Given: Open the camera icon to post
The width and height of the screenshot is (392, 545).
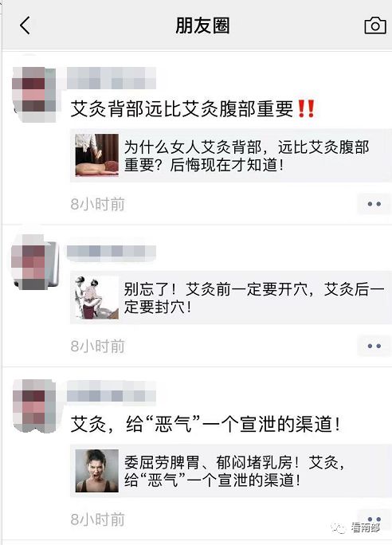Looking at the screenshot, I should point(375,25).
